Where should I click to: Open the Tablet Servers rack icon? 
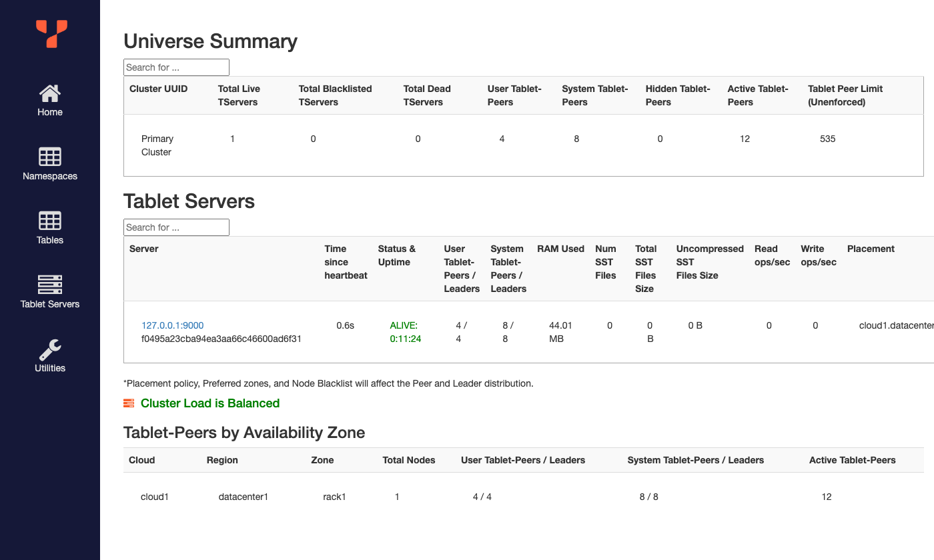50,285
